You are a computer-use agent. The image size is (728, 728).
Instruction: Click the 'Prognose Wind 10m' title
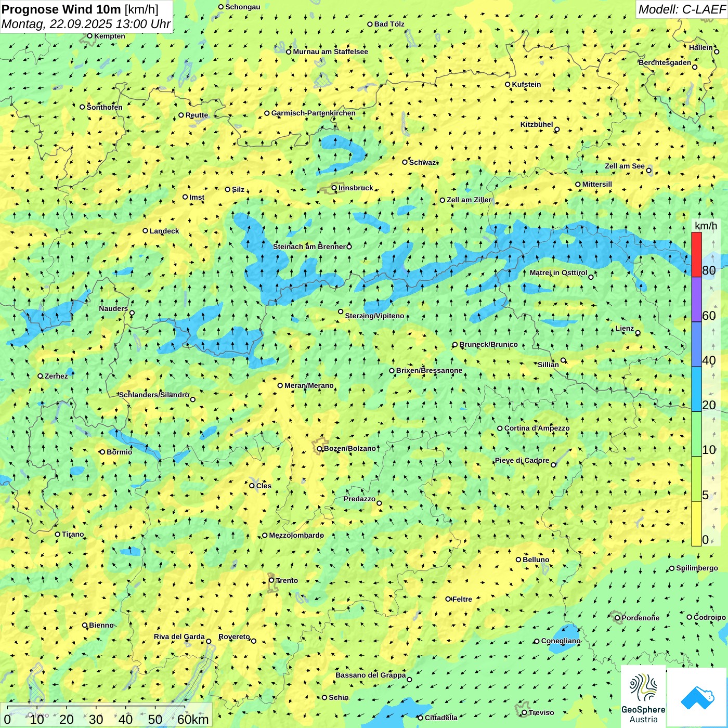pos(61,9)
